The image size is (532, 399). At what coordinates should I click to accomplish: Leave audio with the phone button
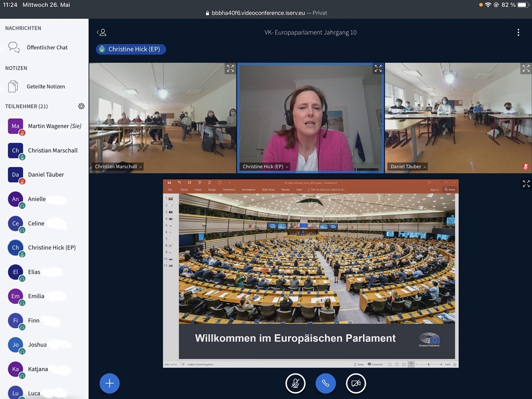pyautogui.click(x=325, y=383)
